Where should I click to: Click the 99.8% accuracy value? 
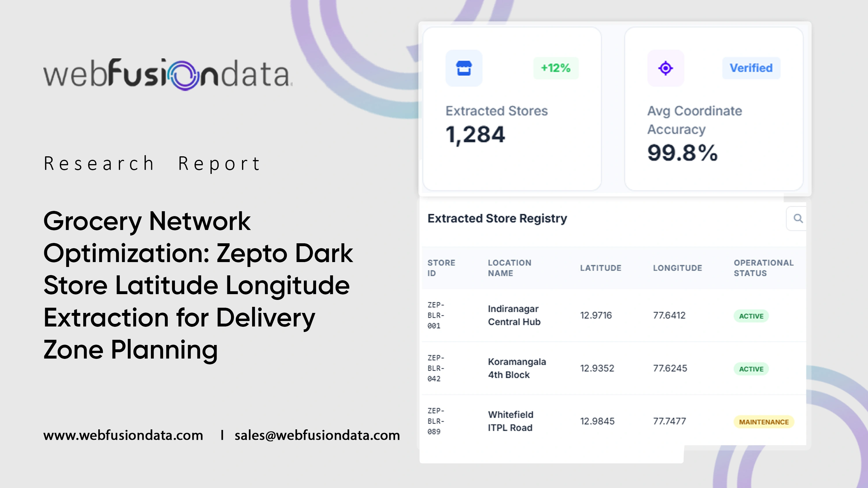682,153
